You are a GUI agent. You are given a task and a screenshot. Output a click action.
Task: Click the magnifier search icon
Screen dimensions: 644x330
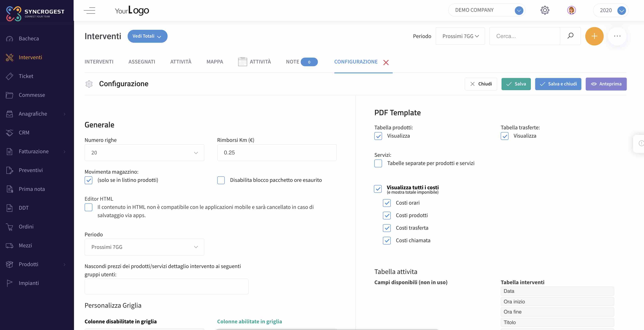tap(570, 36)
